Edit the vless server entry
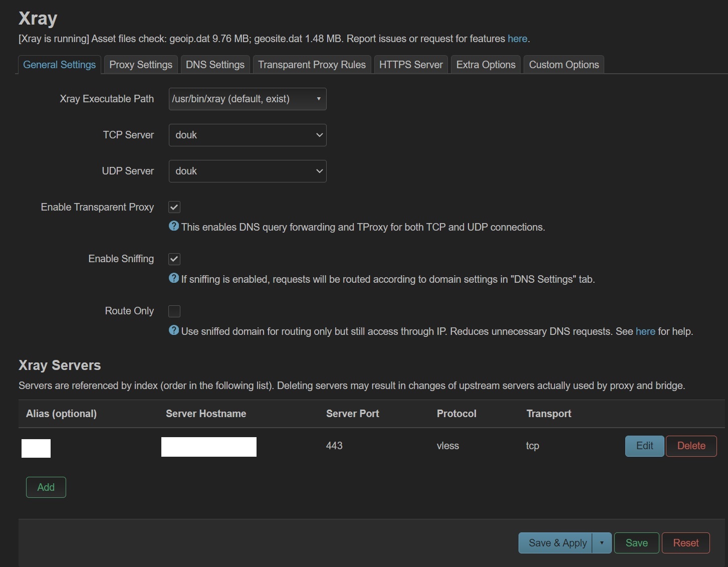 point(645,446)
